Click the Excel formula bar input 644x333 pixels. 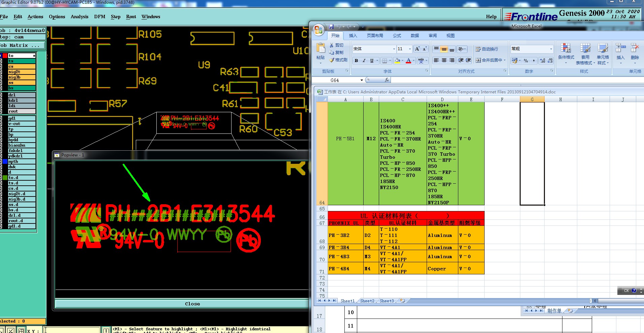pos(517,80)
